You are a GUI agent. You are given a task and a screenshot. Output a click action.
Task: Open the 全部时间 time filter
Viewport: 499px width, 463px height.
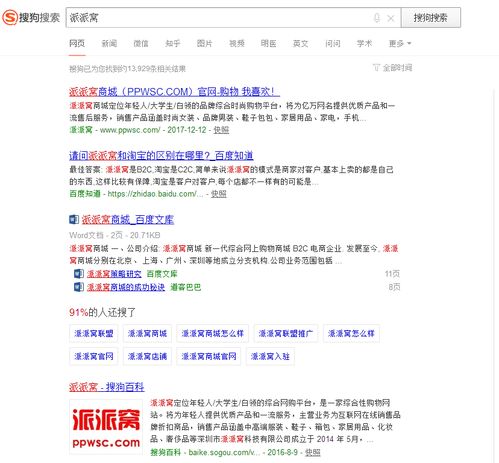(x=392, y=68)
